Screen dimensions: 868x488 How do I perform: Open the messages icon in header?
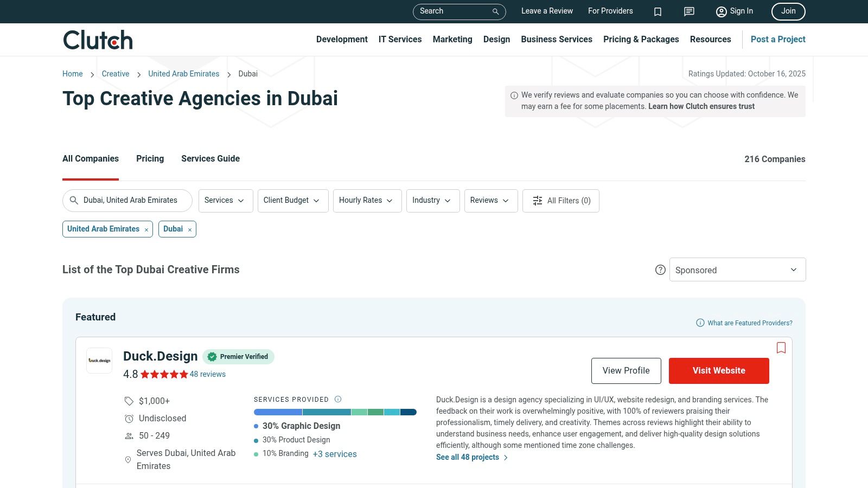coord(689,11)
